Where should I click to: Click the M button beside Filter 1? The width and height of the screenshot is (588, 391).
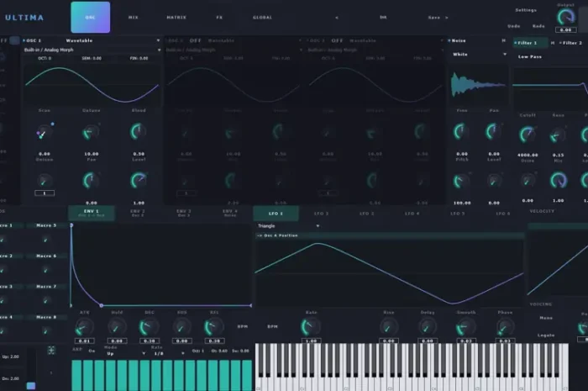point(553,43)
